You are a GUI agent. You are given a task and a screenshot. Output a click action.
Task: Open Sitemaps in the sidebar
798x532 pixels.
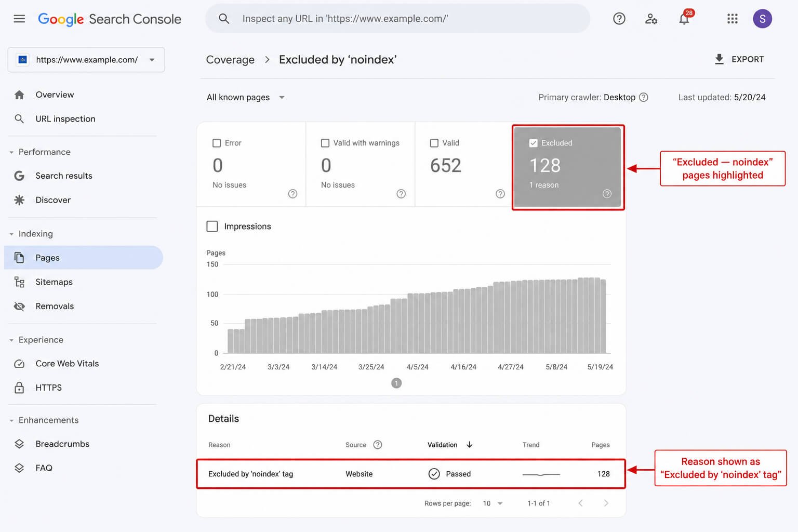coord(54,282)
